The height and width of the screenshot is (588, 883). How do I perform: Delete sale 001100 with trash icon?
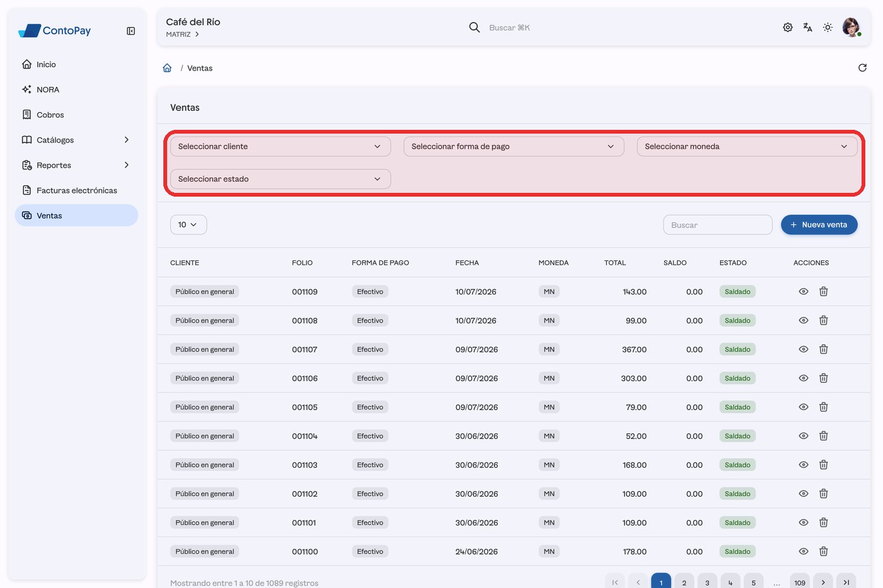coord(823,551)
